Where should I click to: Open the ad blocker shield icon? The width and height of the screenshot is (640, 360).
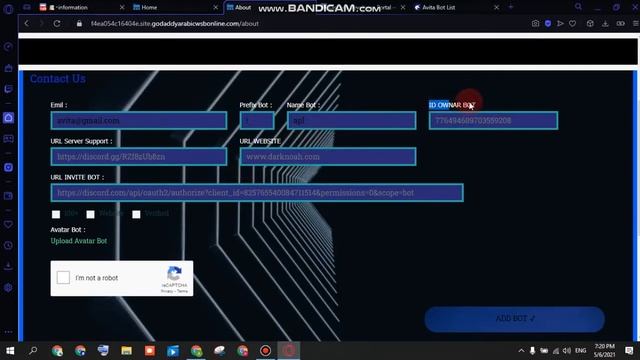pos(548,24)
